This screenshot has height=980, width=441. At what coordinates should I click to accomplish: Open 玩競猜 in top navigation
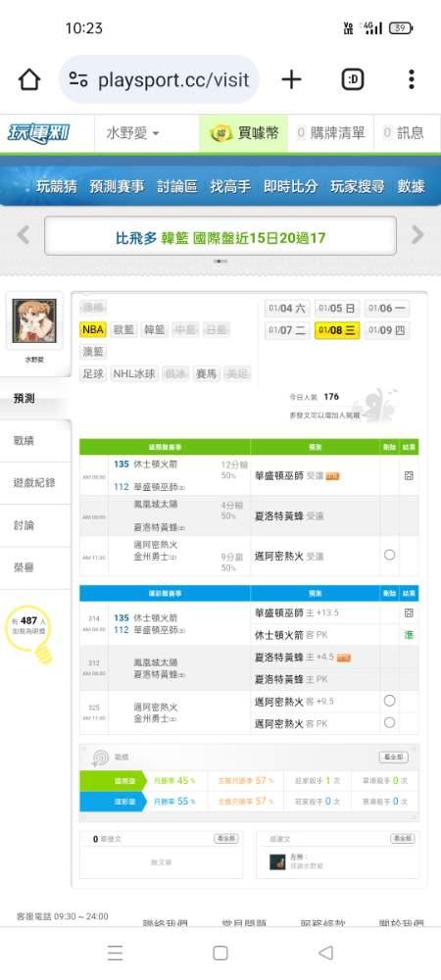point(56,185)
